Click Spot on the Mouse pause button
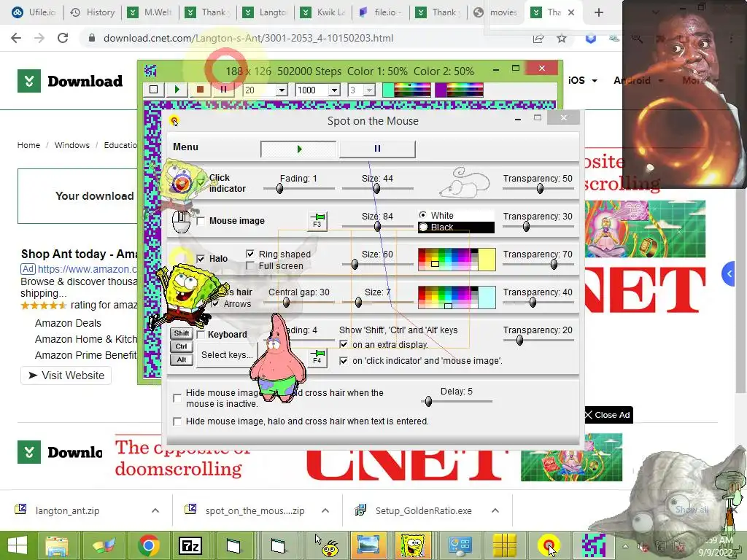The image size is (747, 560). [377, 149]
